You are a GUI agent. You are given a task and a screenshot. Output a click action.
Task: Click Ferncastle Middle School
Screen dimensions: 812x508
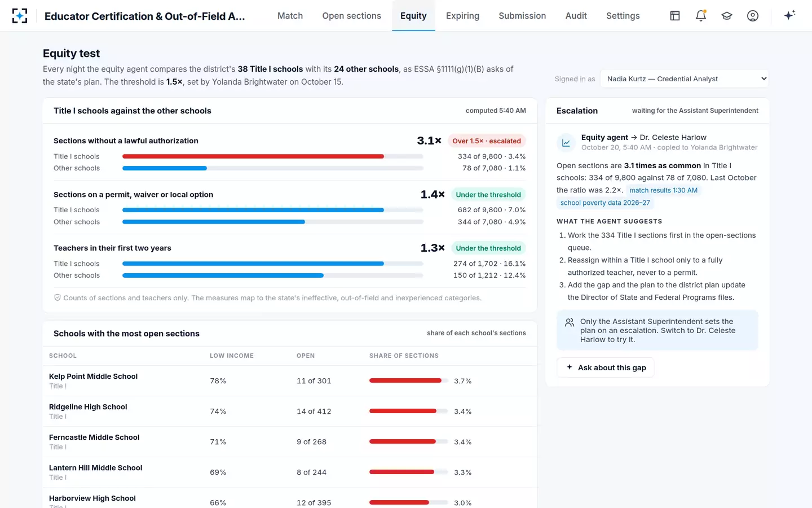[94, 437]
